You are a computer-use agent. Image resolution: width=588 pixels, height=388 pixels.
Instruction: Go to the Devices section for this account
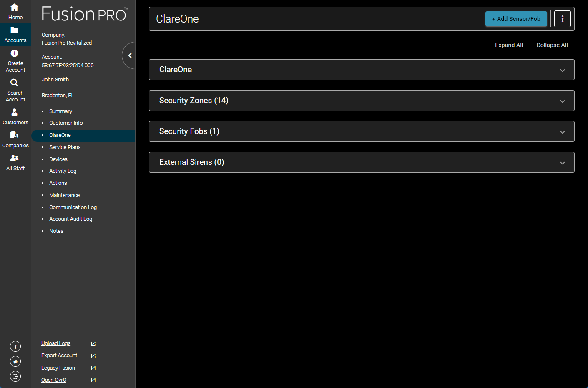(x=58, y=159)
